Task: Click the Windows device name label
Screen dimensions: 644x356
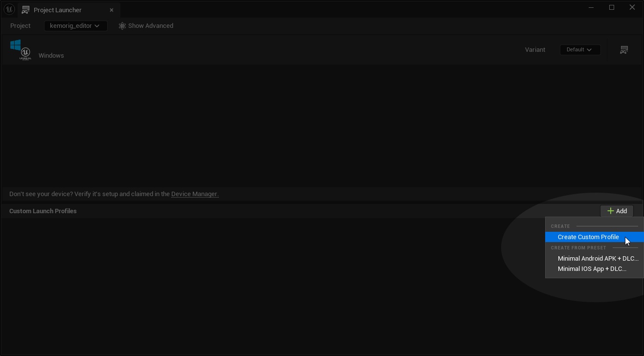Action: coord(51,56)
